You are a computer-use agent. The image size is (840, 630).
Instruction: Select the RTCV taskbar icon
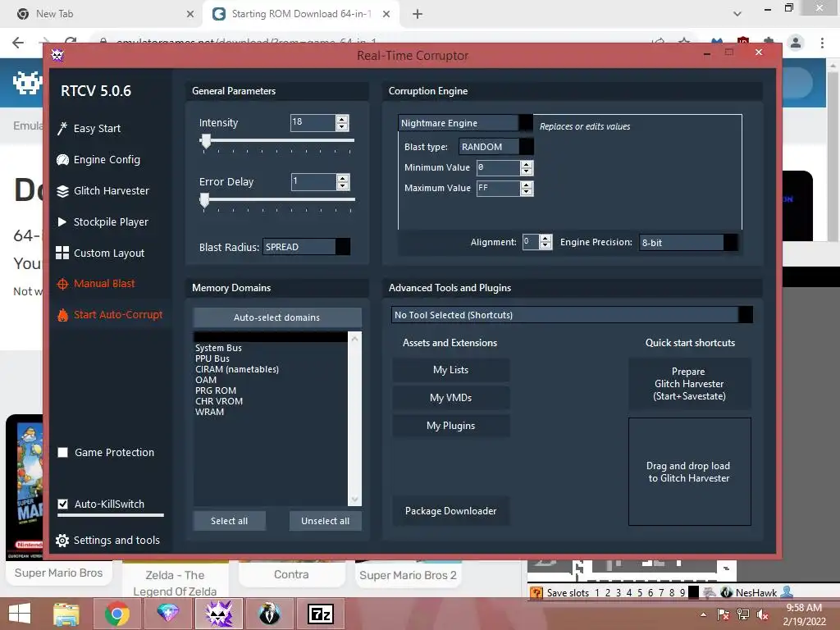[x=218, y=614]
